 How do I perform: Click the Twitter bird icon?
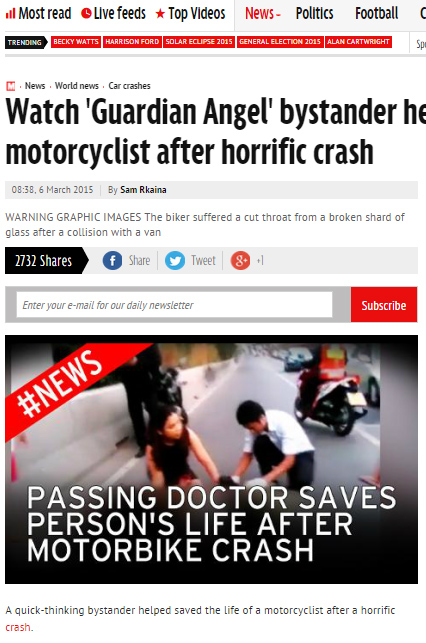175,260
